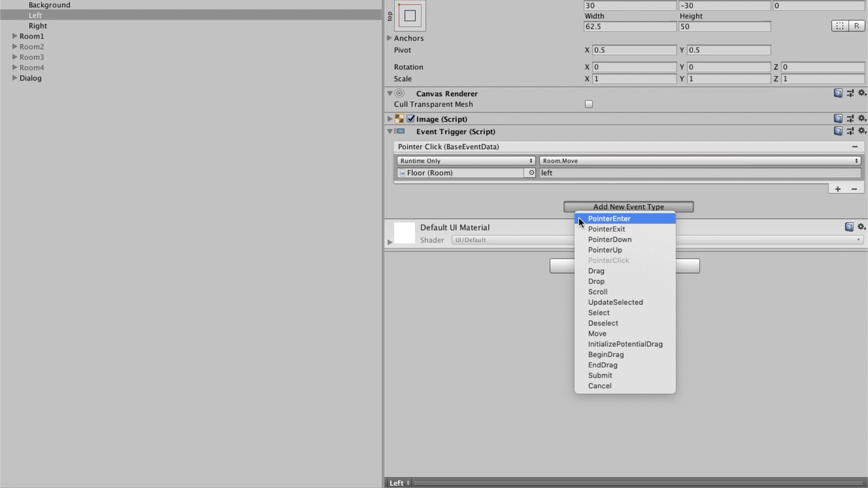The height and width of the screenshot is (488, 868).
Task: Expand the Room1 hierarchy item
Action: [14, 37]
